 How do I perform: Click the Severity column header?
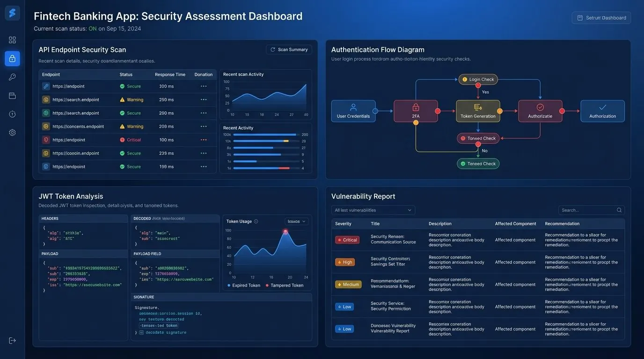coord(343,224)
